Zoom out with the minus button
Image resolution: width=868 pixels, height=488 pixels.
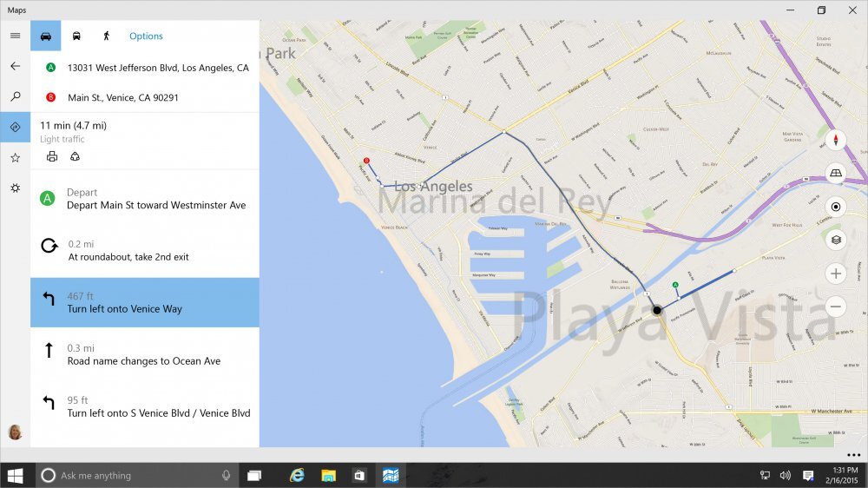point(836,306)
